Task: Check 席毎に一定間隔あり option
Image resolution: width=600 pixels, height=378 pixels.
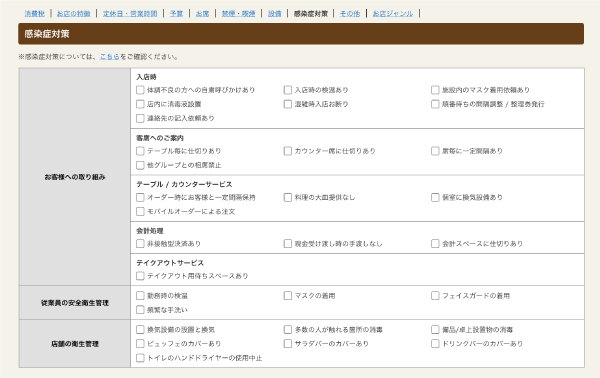Action: coord(435,151)
